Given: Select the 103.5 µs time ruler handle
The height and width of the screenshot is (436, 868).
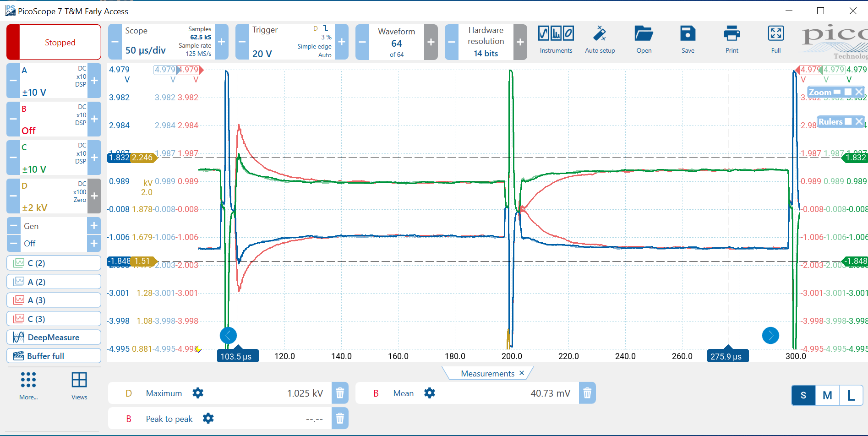Looking at the screenshot, I should (237, 356).
